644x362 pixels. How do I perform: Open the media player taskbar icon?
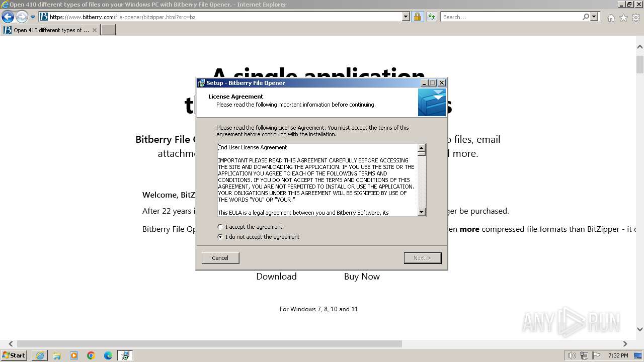74,355
